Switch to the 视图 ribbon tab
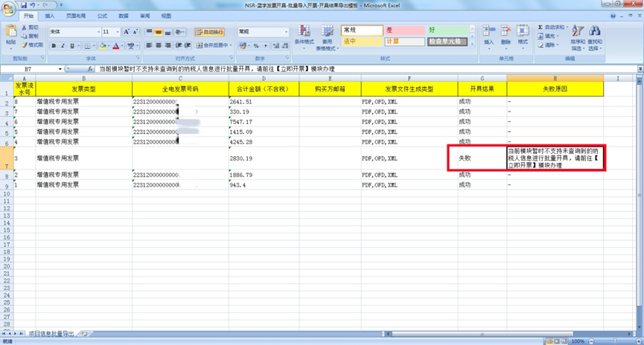This screenshot has width=644, height=345. pyautogui.click(x=166, y=16)
